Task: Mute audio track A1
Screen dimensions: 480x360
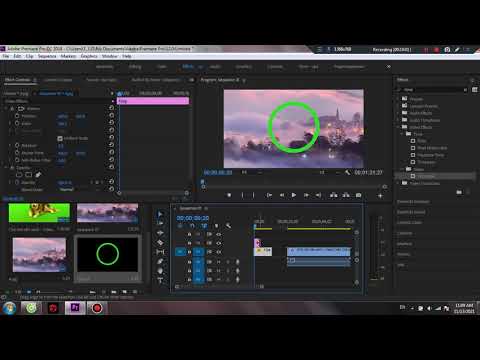Action: point(219,262)
